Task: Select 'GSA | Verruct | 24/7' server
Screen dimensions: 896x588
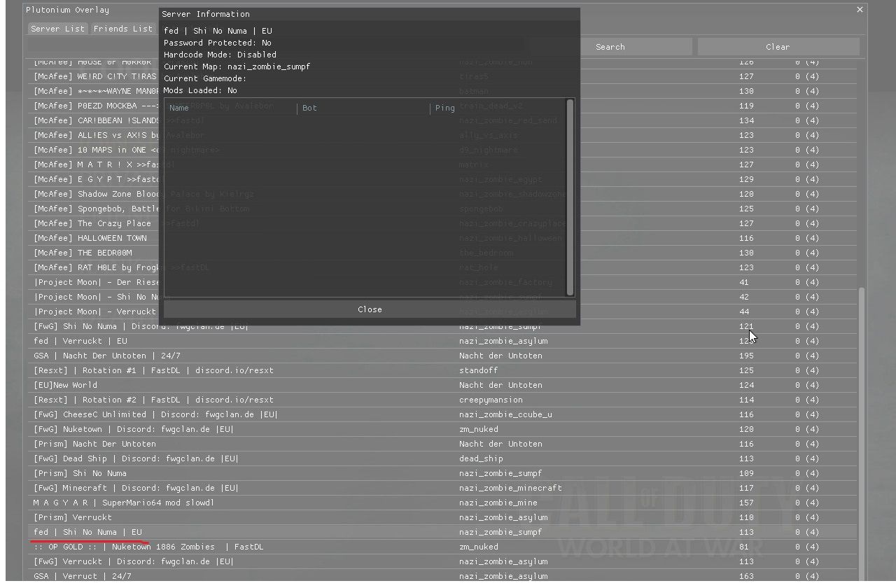Action: [x=442, y=576]
